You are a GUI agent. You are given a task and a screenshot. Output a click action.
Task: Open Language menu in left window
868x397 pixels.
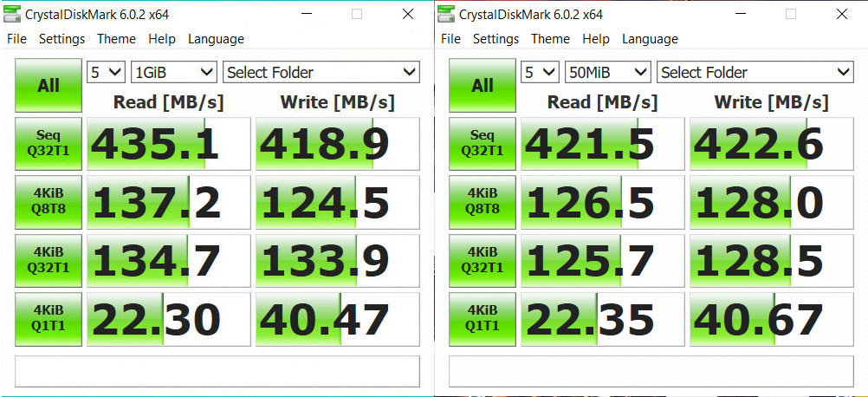[216, 39]
